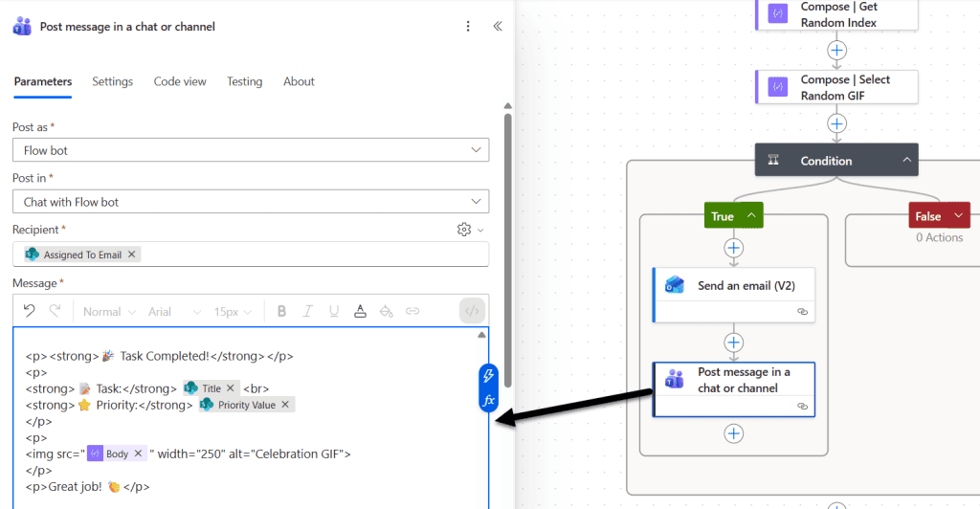Screen dimensions: 980x509
Task: Remove the Assigned To Email token
Action: point(131,254)
